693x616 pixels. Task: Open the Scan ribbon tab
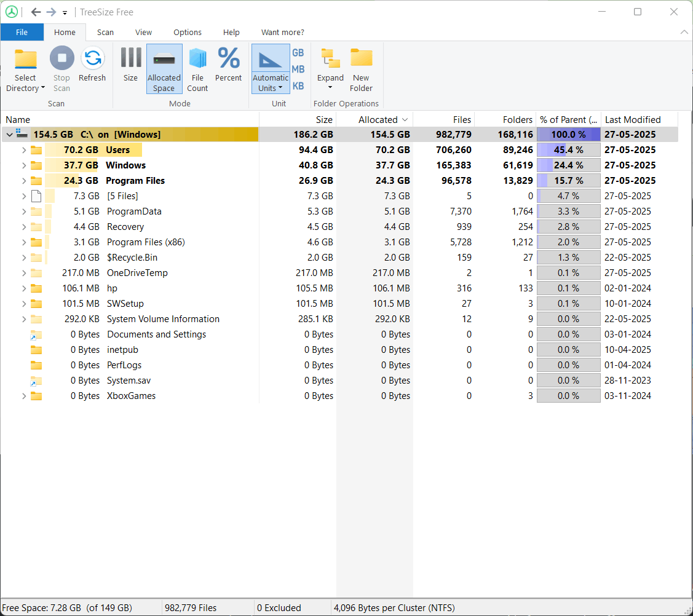(x=105, y=32)
